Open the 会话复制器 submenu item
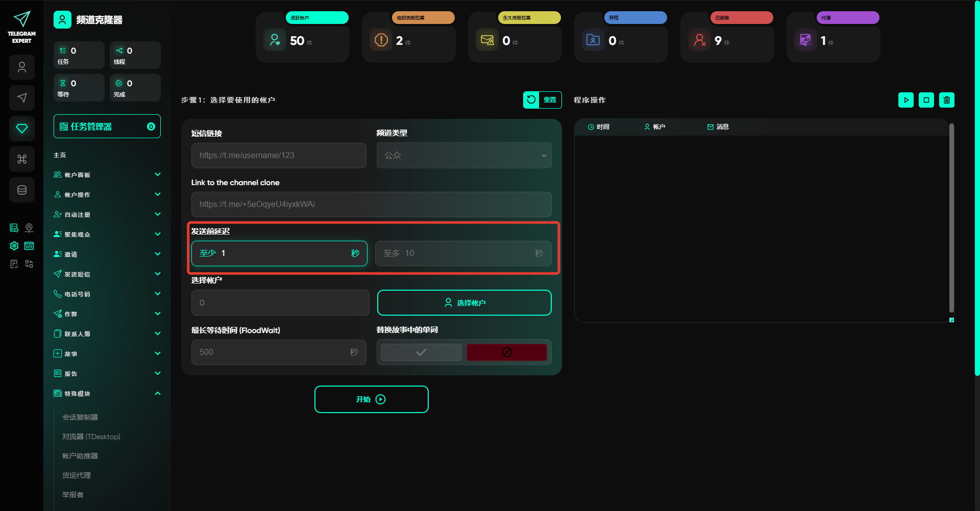The image size is (980, 511). tap(80, 417)
